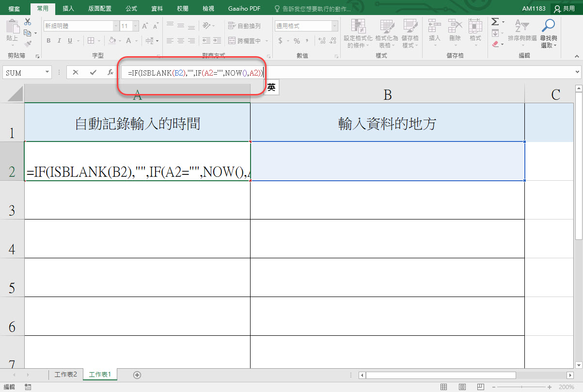Screen dimensions: 583x392
Task: Open the Name Box dropdown showing SUM
Action: tap(47, 72)
